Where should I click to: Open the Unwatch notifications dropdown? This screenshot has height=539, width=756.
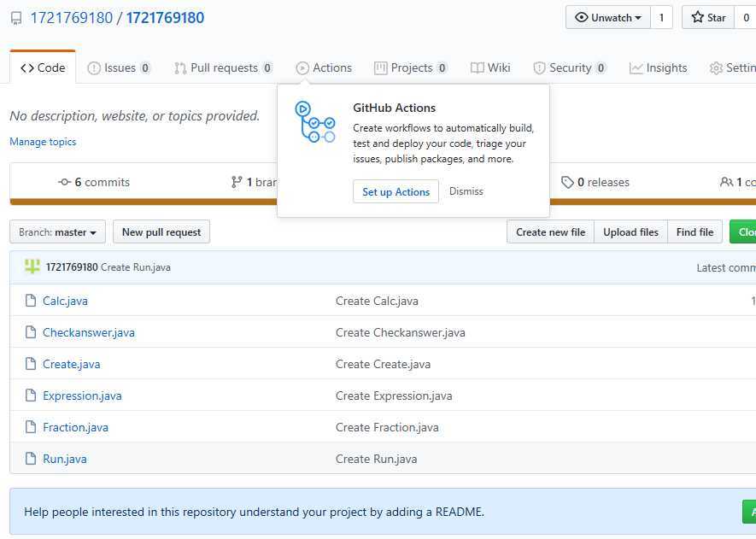(607, 17)
